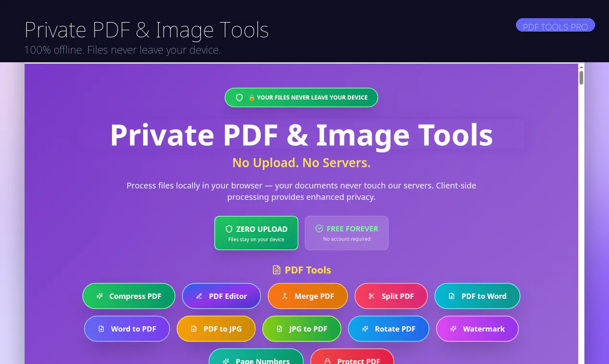Click the 100% offline subtitle in header
This screenshot has width=609, height=364.
coord(123,50)
